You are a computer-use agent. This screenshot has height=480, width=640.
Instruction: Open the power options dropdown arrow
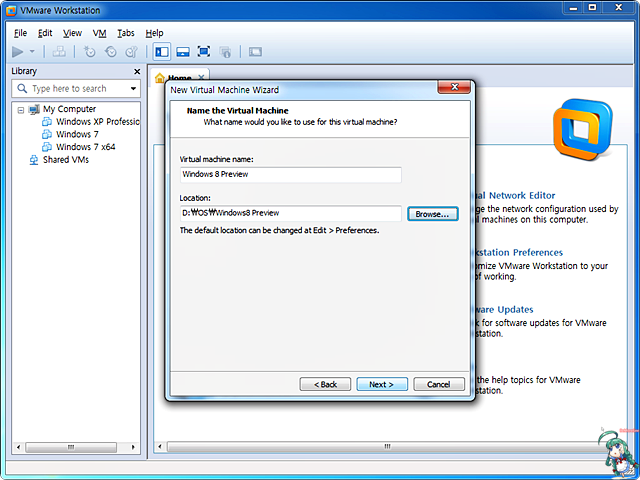(32, 52)
